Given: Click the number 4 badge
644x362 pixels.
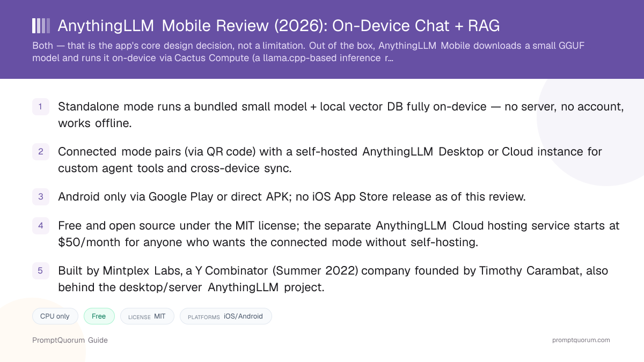Looking at the screenshot, I should (x=40, y=226).
